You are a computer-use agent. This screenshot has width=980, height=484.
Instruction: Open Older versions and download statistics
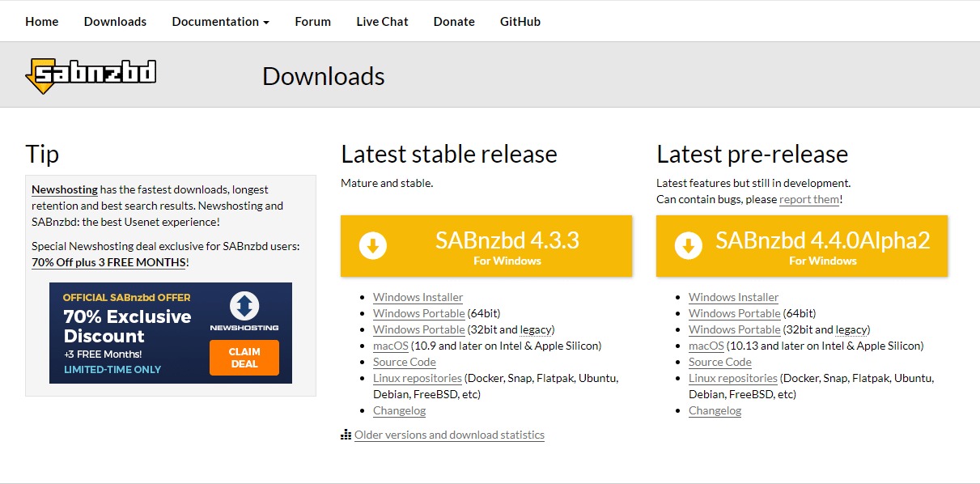tap(449, 435)
